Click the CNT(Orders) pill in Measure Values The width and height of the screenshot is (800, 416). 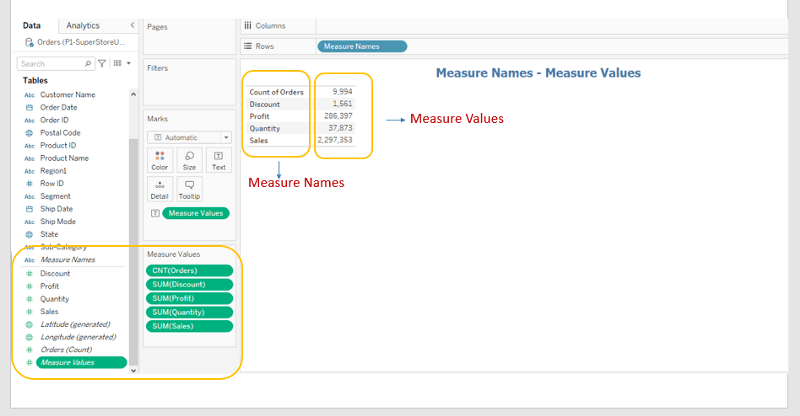190,270
